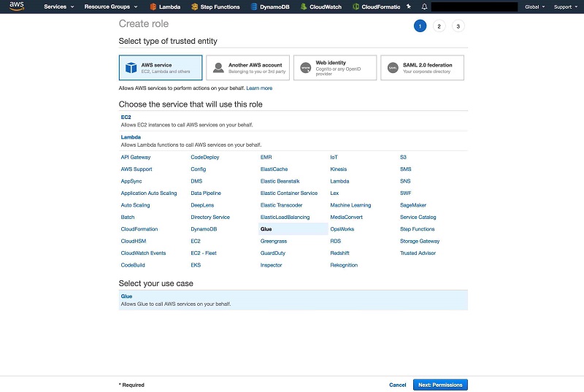Click the pin shortcuts icon
The image size is (584, 392).
(409, 7)
